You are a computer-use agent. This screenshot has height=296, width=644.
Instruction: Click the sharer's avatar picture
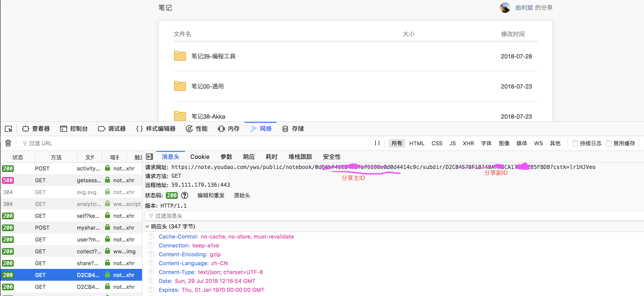point(505,8)
